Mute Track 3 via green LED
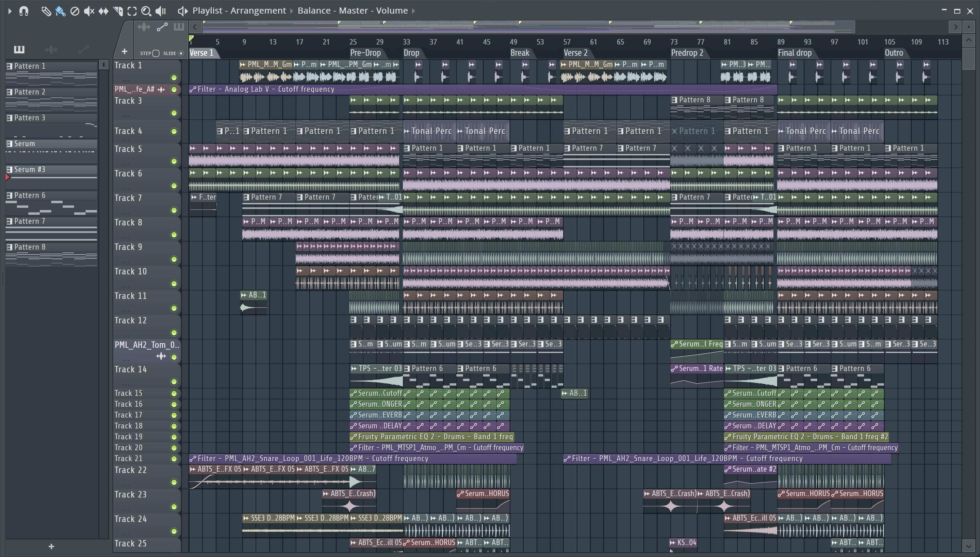Image resolution: width=980 pixels, height=557 pixels. point(174,113)
